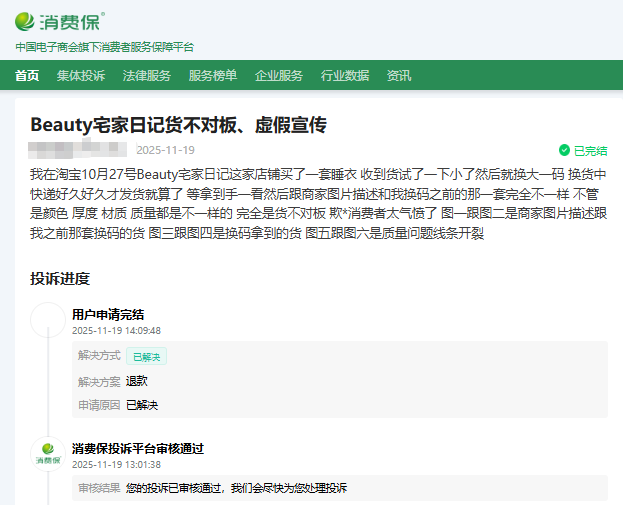Click the 消费保 logo in header

tap(60, 20)
